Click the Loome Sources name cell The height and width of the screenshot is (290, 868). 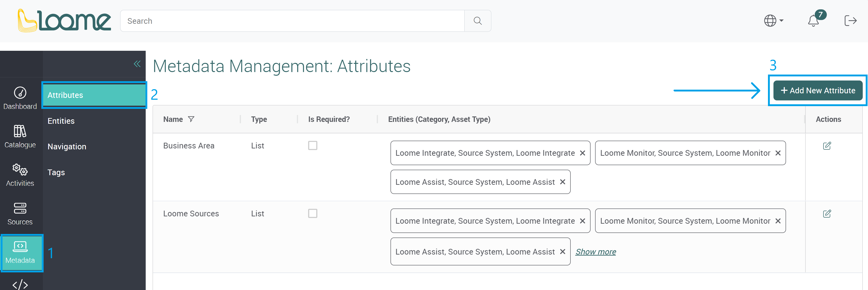[191, 213]
